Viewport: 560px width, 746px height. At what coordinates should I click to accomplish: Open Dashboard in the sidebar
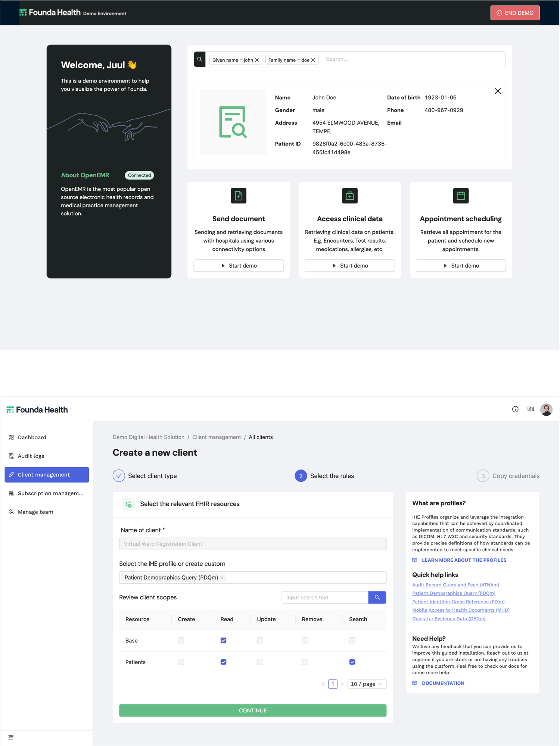pyautogui.click(x=47, y=437)
